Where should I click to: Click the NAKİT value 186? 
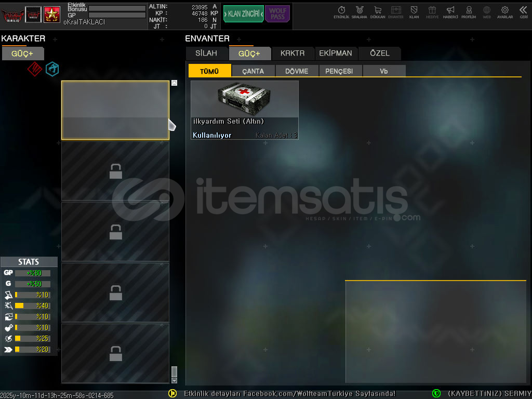coord(203,20)
